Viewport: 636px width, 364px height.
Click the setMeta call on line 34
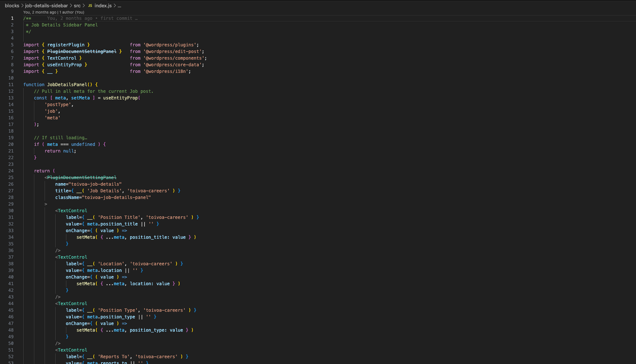coord(86,237)
